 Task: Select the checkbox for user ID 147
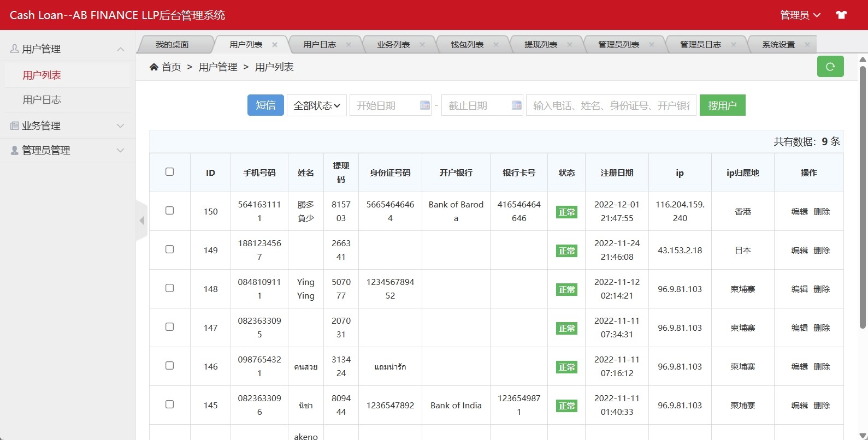point(169,327)
